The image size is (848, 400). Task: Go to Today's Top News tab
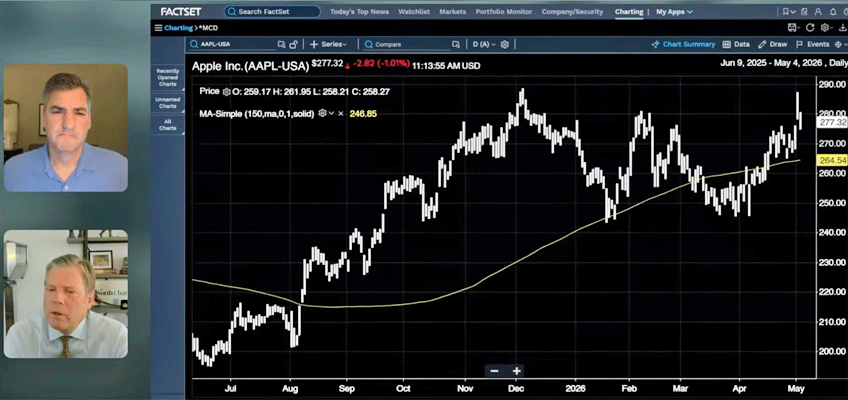pos(359,11)
